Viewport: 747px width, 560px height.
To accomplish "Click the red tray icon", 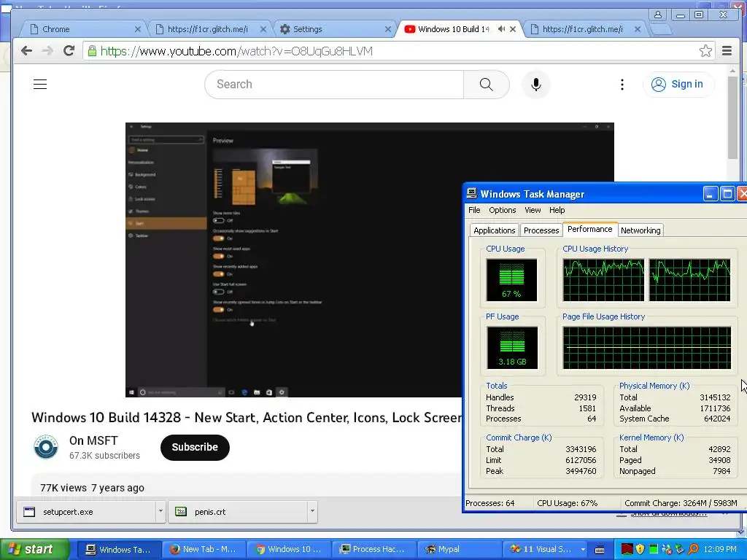I will (x=627, y=549).
